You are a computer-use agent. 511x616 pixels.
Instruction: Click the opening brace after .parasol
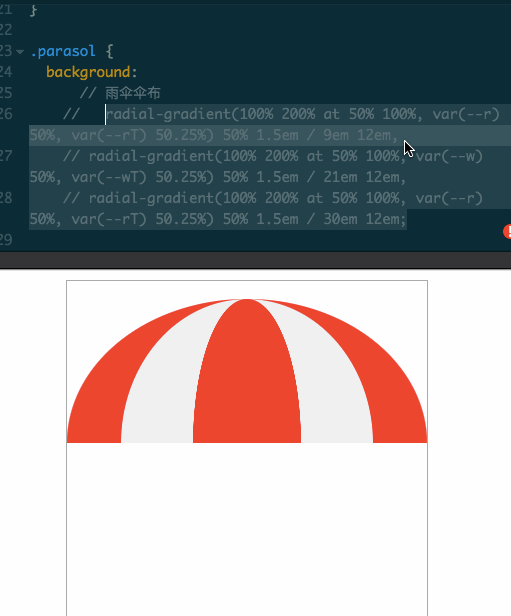click(x=110, y=51)
